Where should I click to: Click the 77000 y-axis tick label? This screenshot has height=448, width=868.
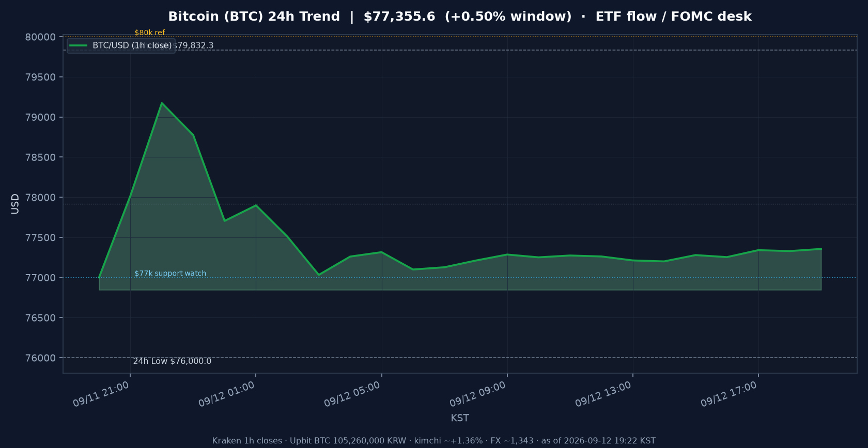pyautogui.click(x=40, y=278)
